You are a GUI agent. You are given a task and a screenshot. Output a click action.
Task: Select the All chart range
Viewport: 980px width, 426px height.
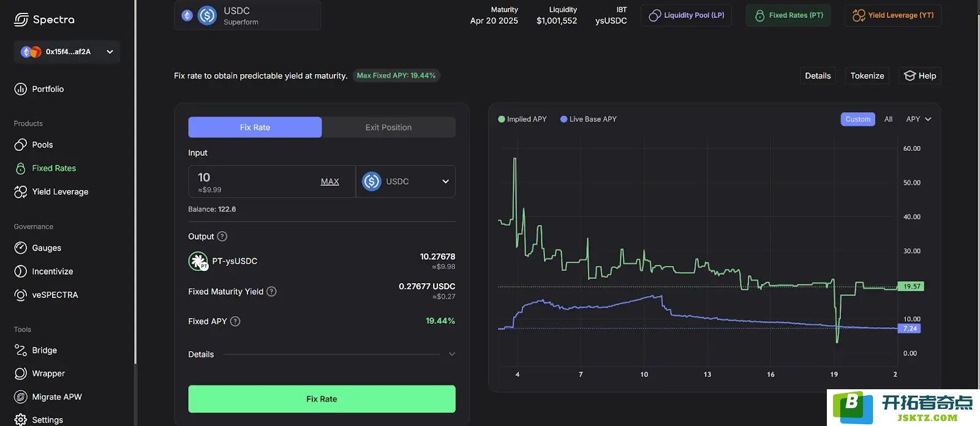point(888,119)
